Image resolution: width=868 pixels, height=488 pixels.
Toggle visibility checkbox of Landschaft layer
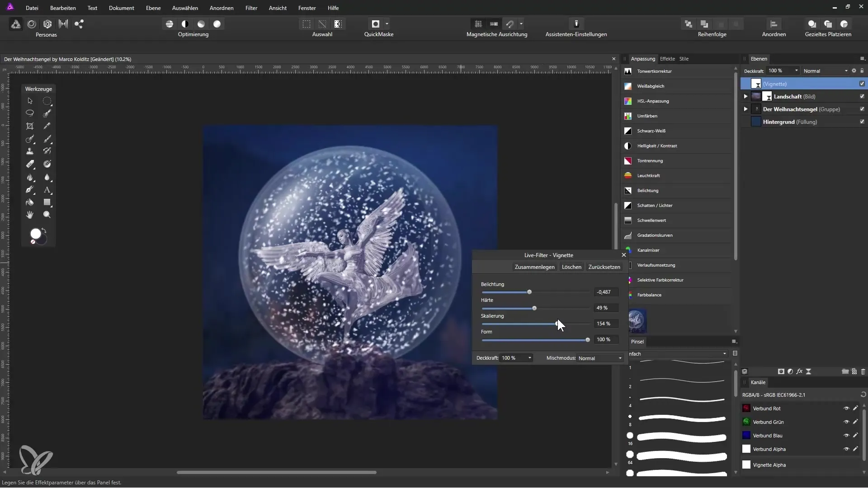point(862,96)
